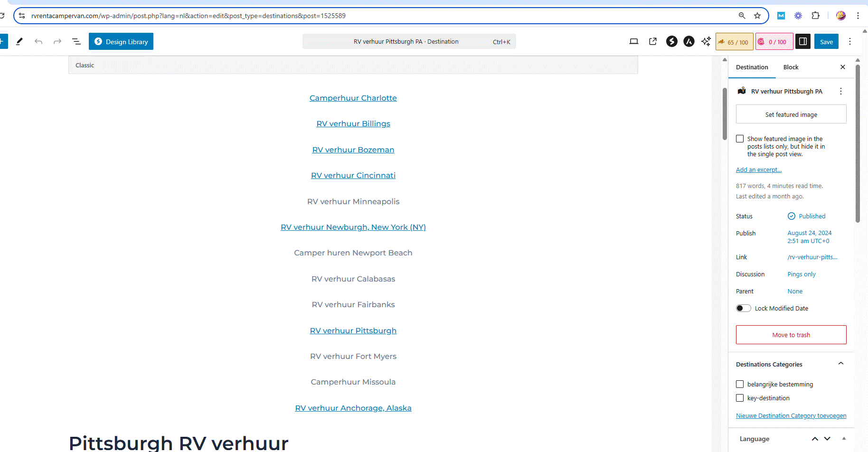Screen dimensions: 868x452
Task: View destination in new tab icon
Action: click(653, 41)
